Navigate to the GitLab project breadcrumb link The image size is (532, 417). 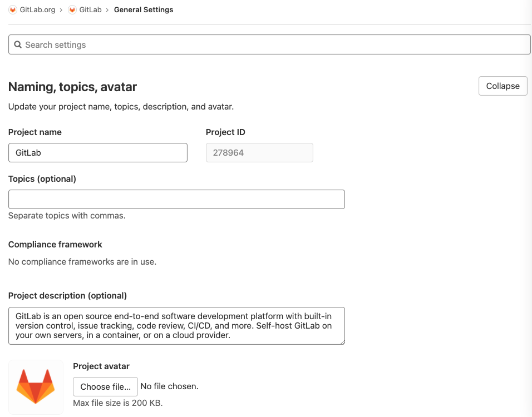tap(90, 9)
